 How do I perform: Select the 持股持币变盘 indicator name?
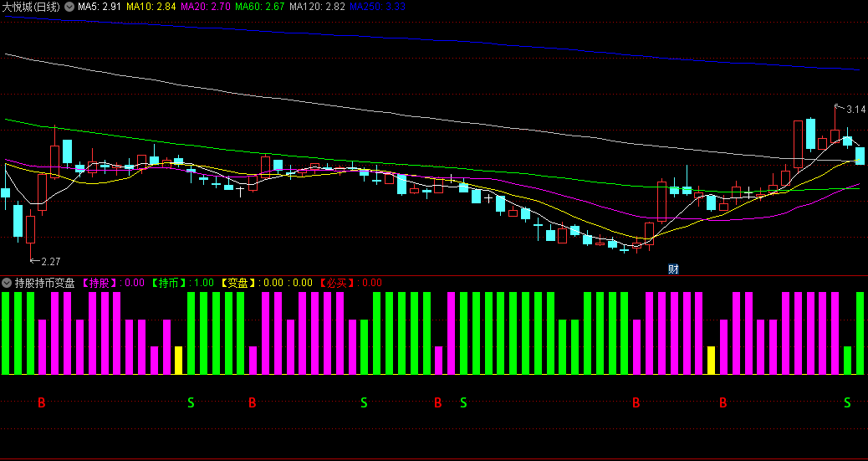point(44,283)
